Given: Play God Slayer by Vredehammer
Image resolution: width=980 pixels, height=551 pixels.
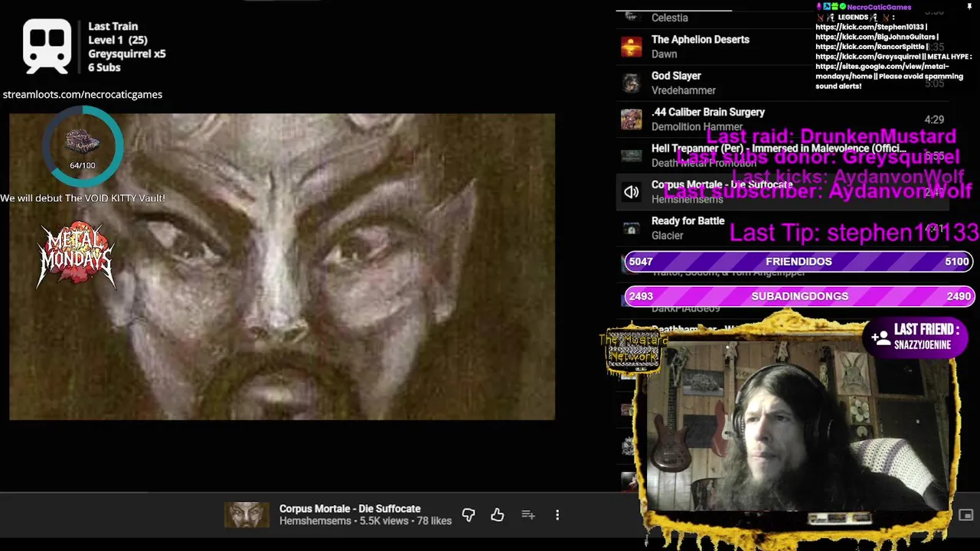Looking at the screenshot, I should (x=676, y=76).
